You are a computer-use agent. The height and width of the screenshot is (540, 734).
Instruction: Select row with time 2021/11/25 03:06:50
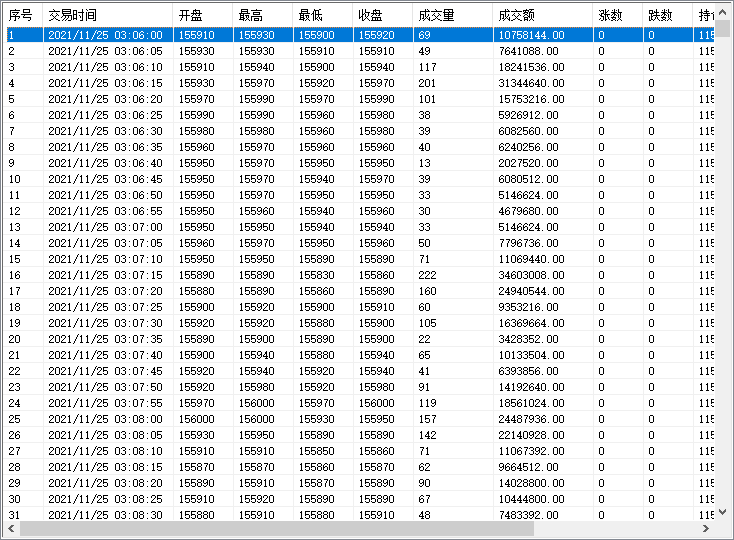pos(360,195)
